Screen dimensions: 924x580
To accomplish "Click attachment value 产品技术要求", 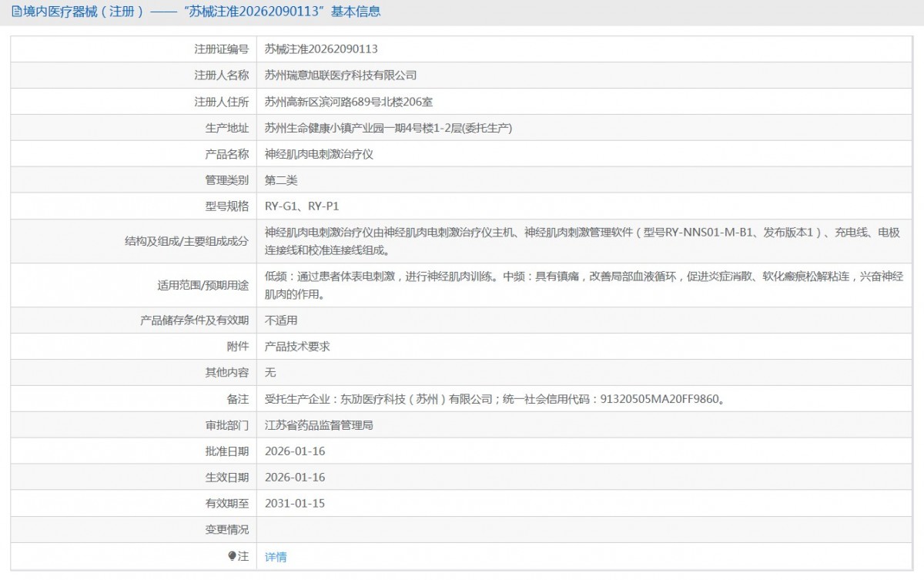I will (x=297, y=347).
